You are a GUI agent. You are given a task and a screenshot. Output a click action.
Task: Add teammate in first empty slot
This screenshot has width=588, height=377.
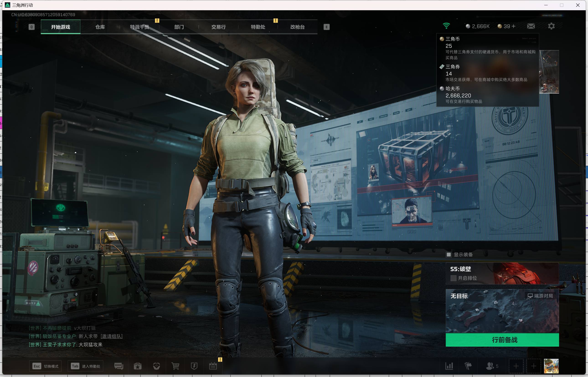[x=516, y=366]
